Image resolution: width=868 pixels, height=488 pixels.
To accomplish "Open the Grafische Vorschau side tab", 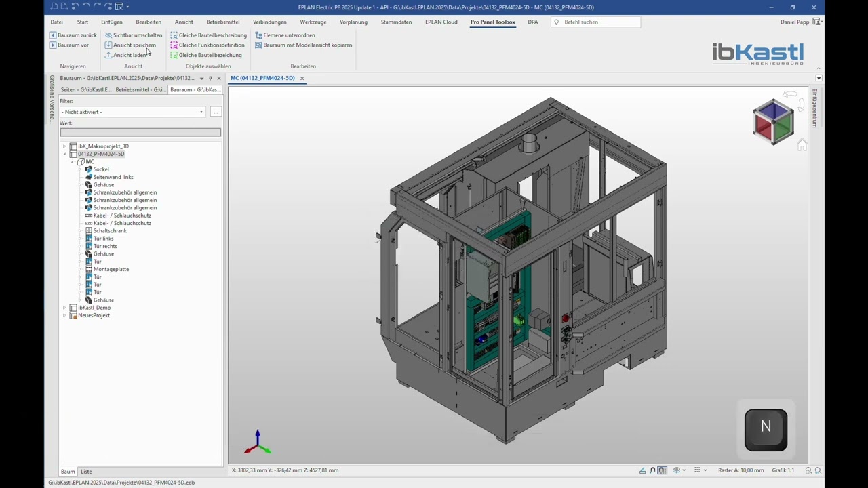I will pyautogui.click(x=52, y=98).
